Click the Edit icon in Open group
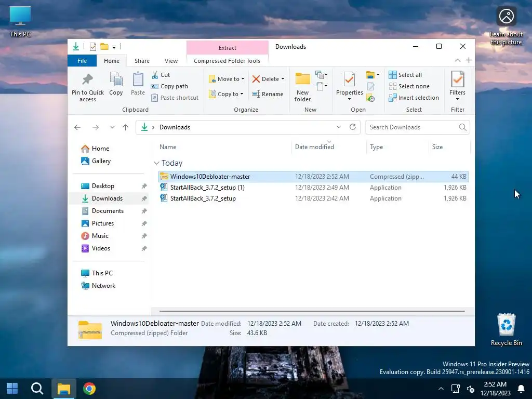This screenshot has width=532, height=399. [x=370, y=87]
